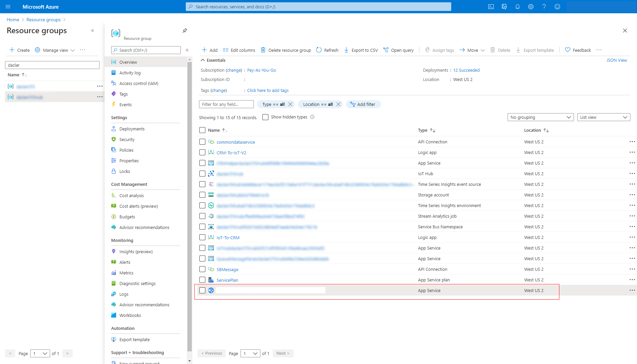Click the SBMessage API Connection icon

pos(211,269)
